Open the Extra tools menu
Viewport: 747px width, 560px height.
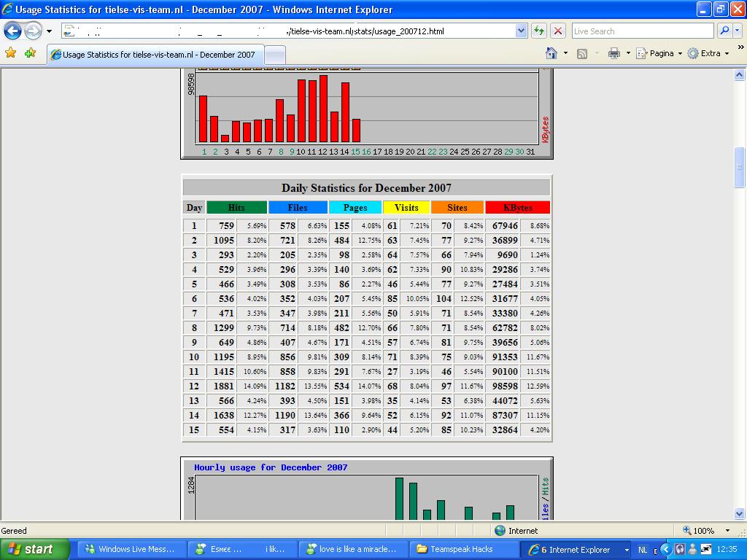click(x=708, y=53)
